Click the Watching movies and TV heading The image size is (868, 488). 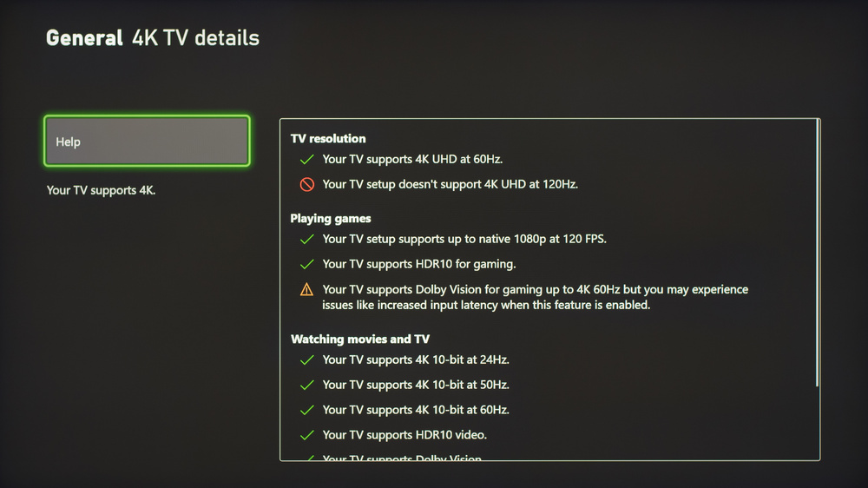pyautogui.click(x=360, y=340)
